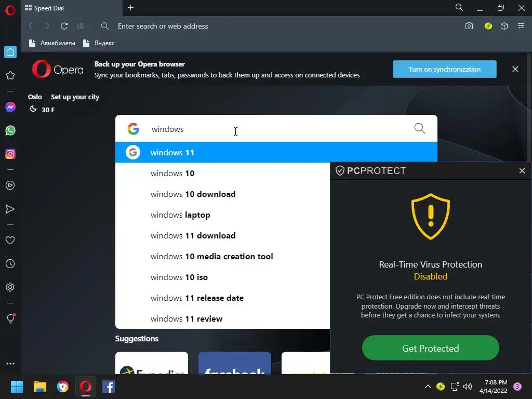Select the windows 11 suggestion
The width and height of the screenshot is (532, 399).
click(276, 152)
